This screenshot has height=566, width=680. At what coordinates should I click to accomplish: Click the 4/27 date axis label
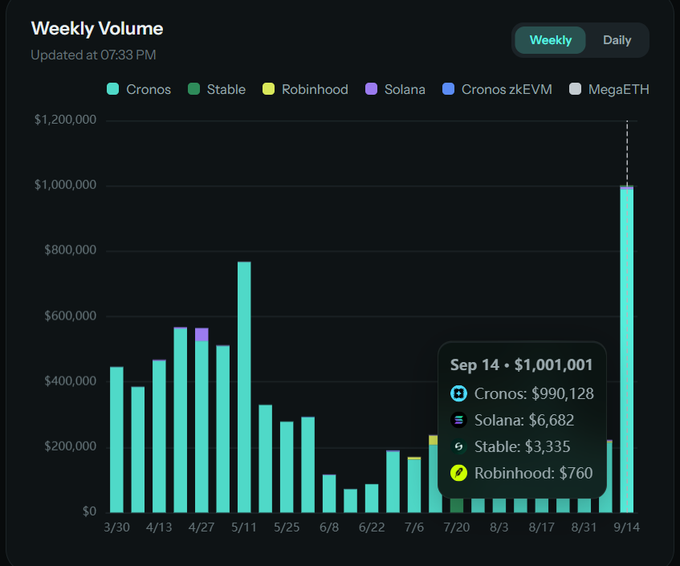click(202, 527)
